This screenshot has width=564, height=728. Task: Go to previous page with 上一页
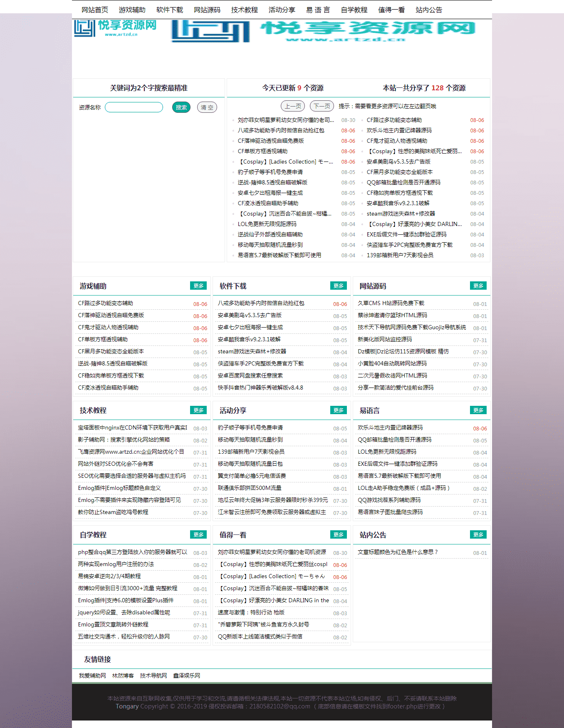pos(293,106)
